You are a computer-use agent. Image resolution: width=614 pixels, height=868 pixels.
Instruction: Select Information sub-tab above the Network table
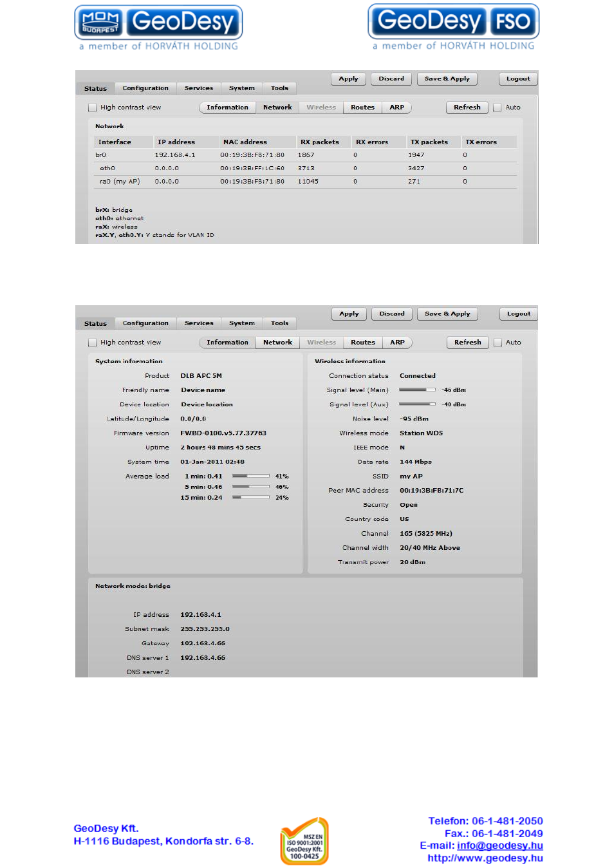click(227, 108)
